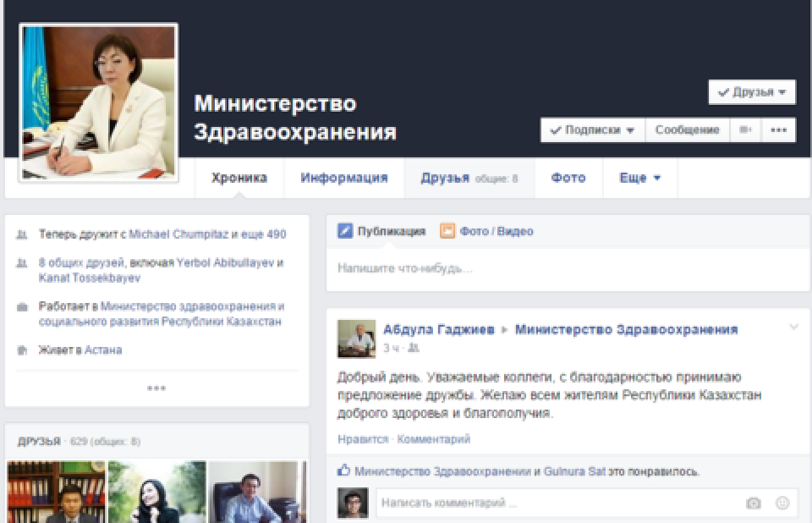
Task: Select the Публикация post option
Action: pyautogui.click(x=381, y=231)
